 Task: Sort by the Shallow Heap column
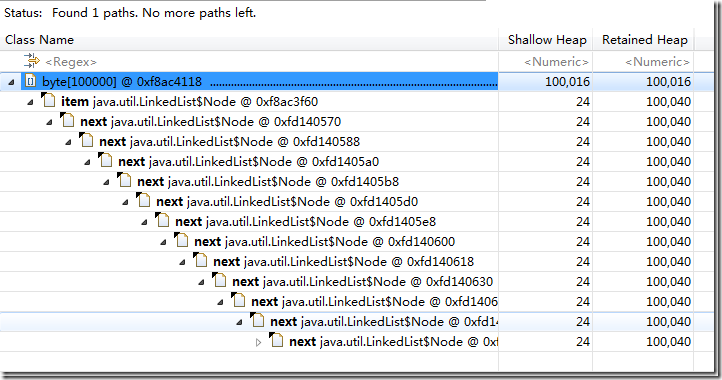546,40
